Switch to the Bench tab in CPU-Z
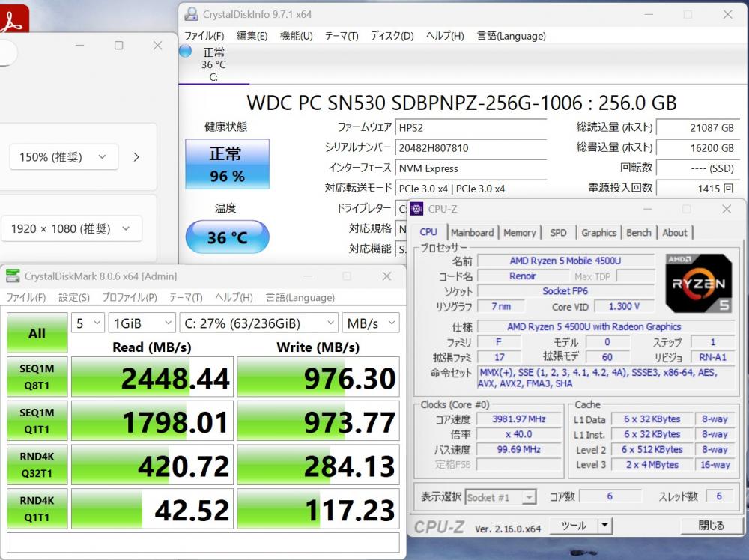749x560 pixels. point(639,233)
